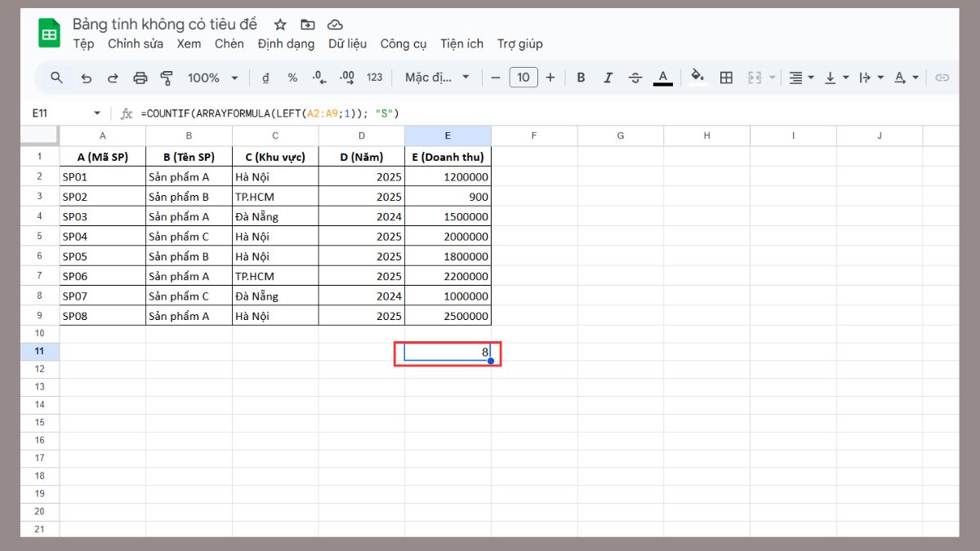Undo the last action
This screenshot has width=980, height=551.
point(87,78)
